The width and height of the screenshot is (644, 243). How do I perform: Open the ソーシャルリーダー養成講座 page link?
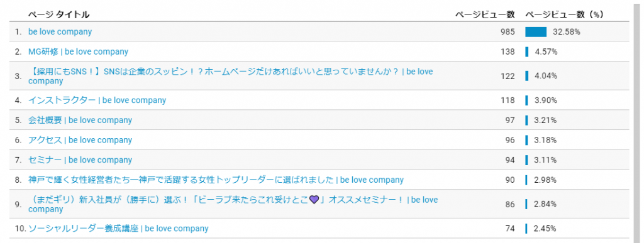118,229
